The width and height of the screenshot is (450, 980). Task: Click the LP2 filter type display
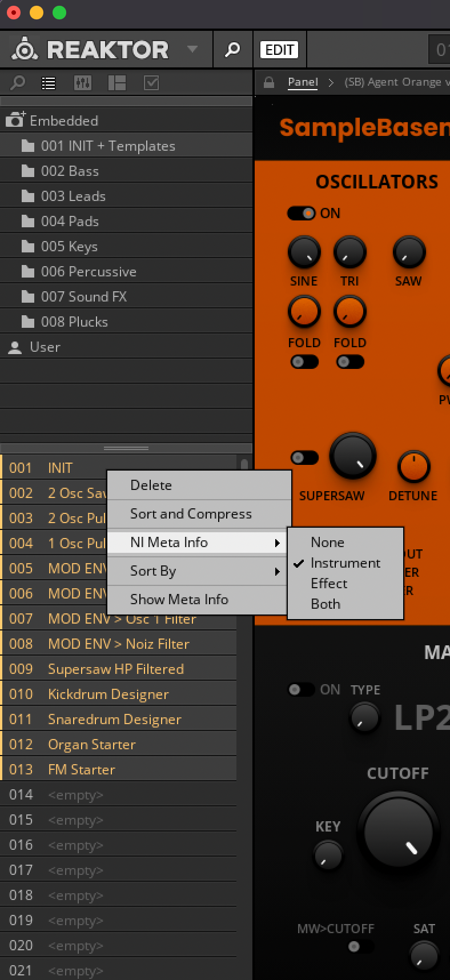pos(423,718)
